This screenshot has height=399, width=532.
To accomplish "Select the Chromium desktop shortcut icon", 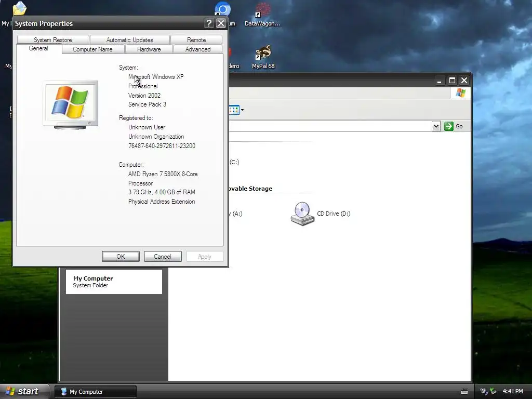I will coord(223,9).
